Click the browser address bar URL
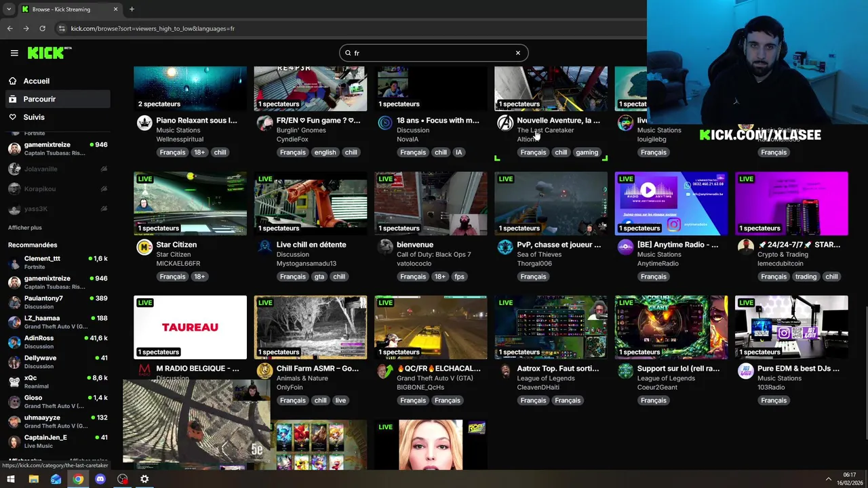 click(x=153, y=28)
